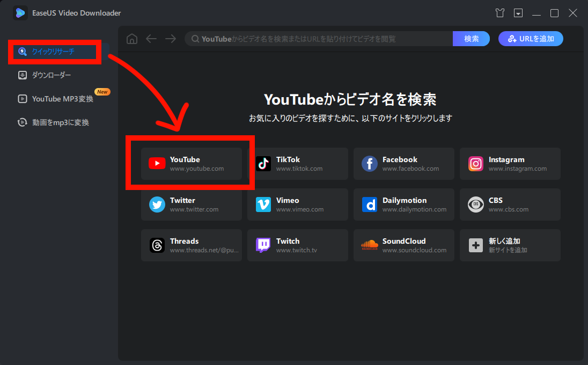588x365 pixels.
Task: Click the home icon in navigation bar
Action: [131, 39]
